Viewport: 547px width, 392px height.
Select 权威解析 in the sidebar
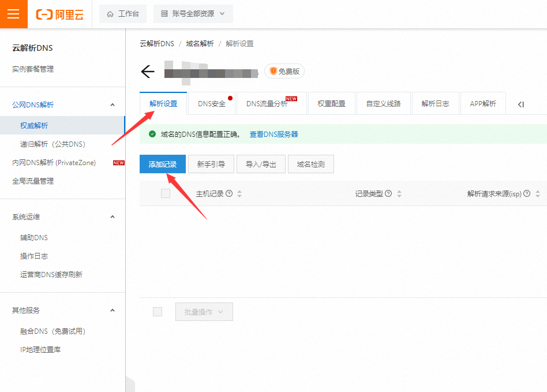[x=62, y=125]
